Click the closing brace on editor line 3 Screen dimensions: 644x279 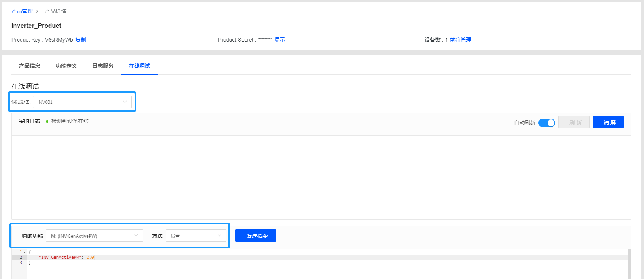coord(30,263)
